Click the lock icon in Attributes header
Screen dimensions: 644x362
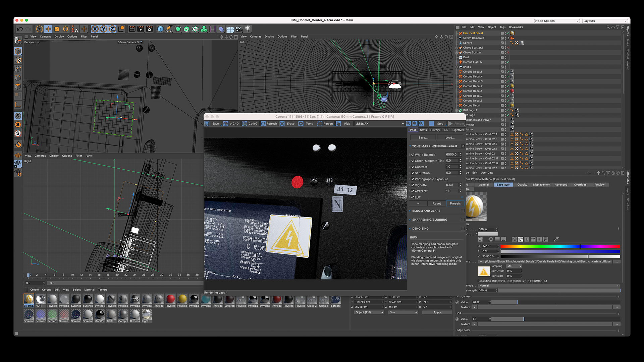[x=613, y=173]
